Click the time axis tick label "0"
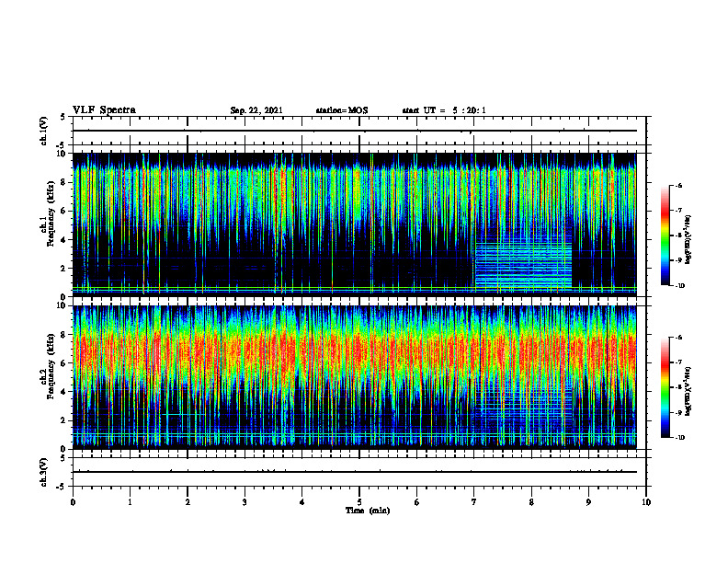The height and width of the screenshot is (563, 728). [x=73, y=502]
